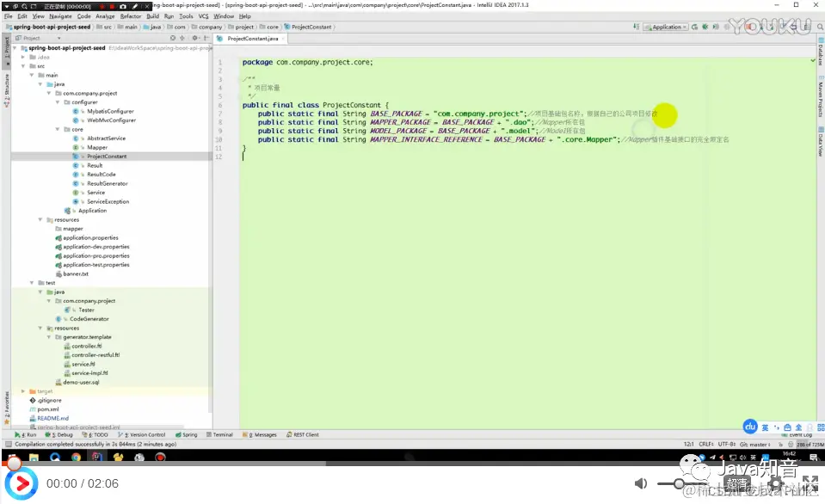Open the Terminal tool window
This screenshot has height=504, width=825.
click(220, 435)
